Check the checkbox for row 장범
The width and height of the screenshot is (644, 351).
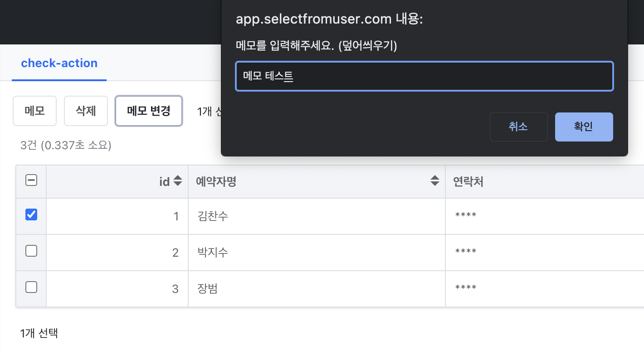point(31,287)
